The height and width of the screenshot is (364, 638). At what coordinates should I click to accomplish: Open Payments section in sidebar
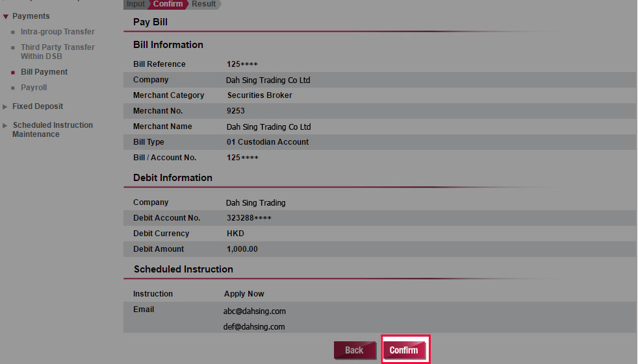click(x=31, y=16)
